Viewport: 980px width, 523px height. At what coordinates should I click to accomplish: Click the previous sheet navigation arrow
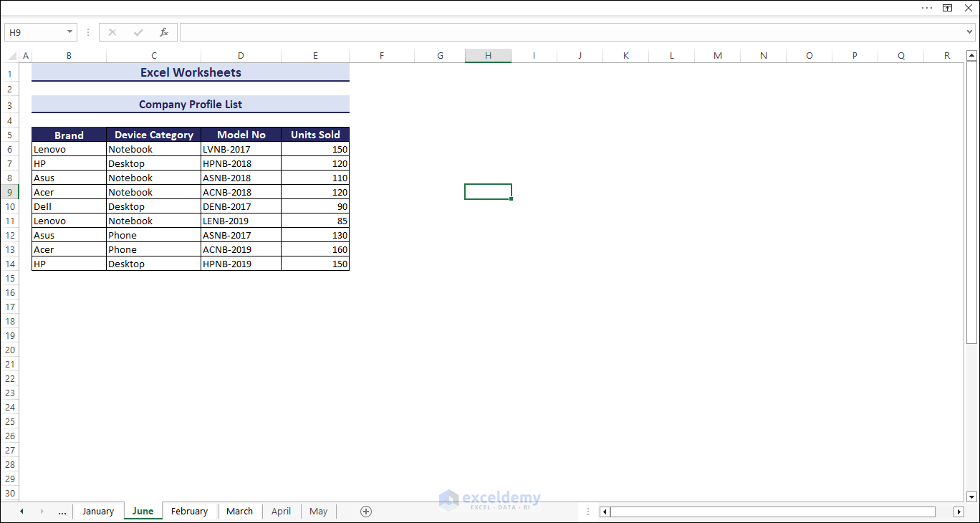[21, 512]
